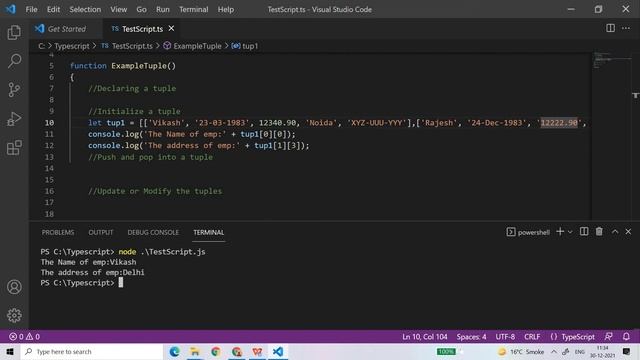The image size is (640, 360).
Task: Open the VS Code application logo menu
Action: (x=10, y=9)
